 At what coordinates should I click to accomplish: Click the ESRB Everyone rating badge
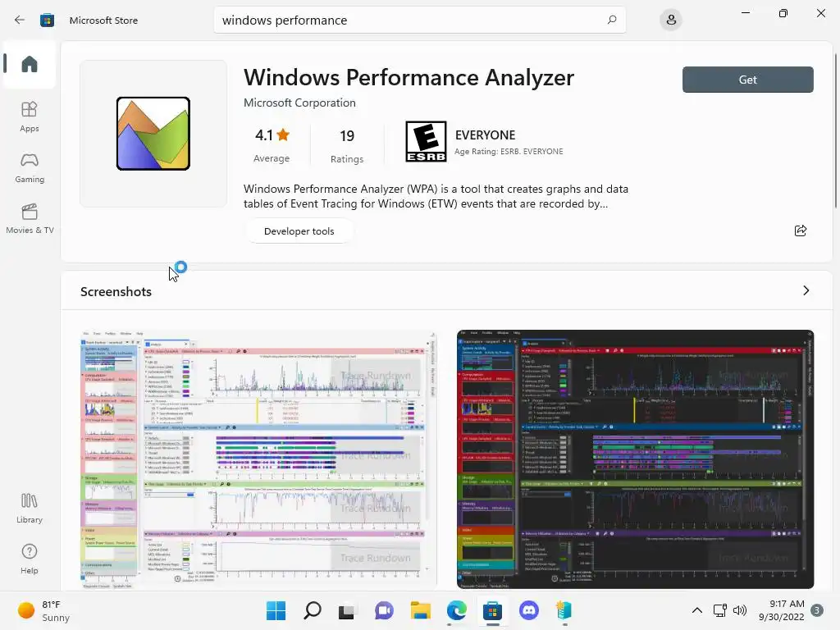(x=426, y=141)
